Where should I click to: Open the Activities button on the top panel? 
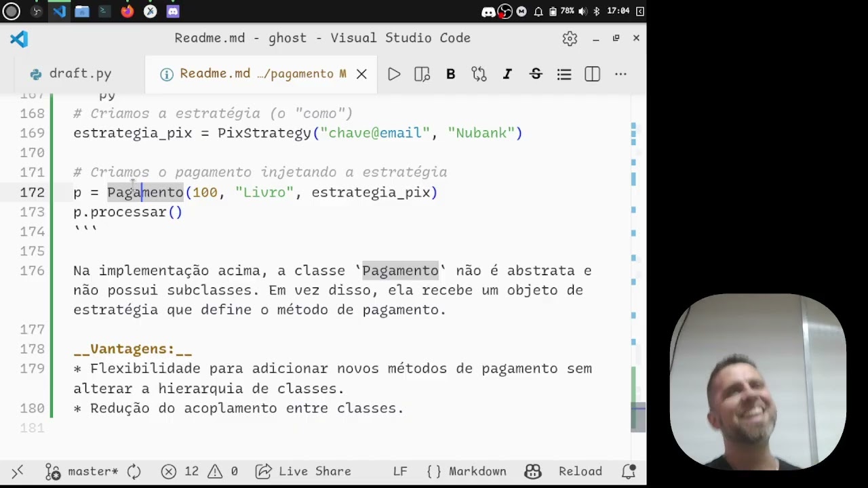click(x=12, y=11)
